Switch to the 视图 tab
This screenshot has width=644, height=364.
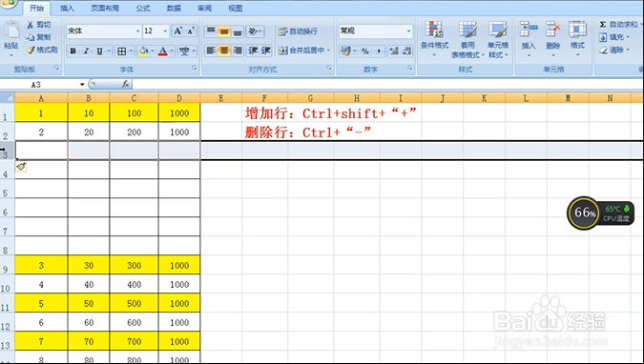coord(235,9)
